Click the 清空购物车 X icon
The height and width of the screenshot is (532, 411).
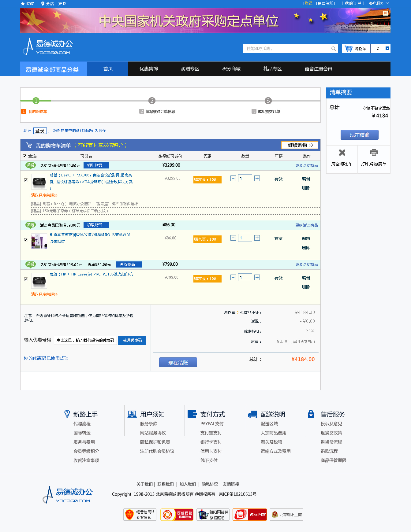coord(342,153)
